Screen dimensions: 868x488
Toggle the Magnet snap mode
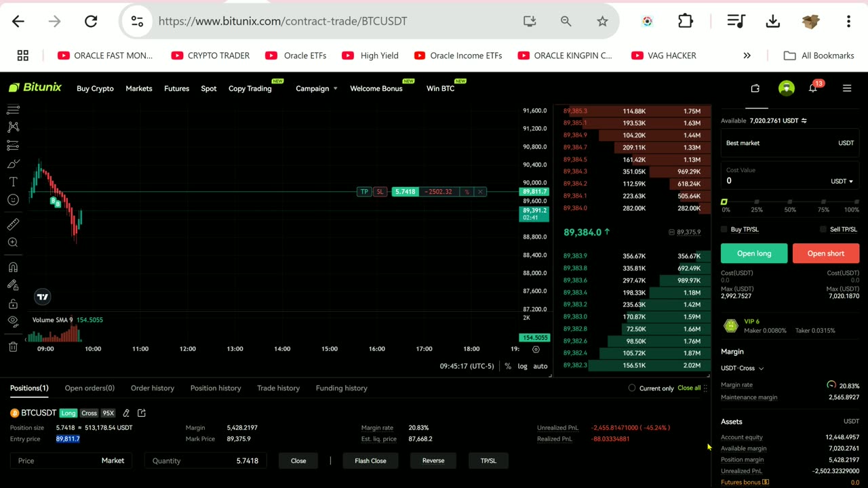tap(13, 267)
